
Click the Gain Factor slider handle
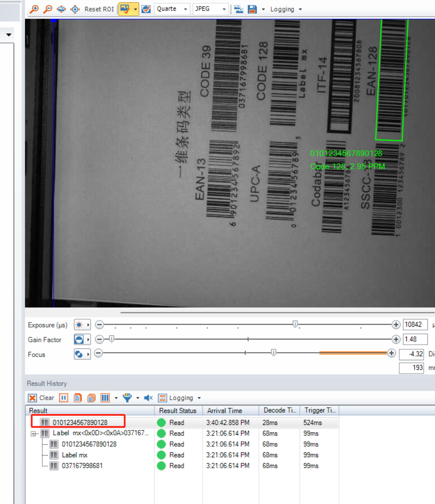click(x=111, y=339)
